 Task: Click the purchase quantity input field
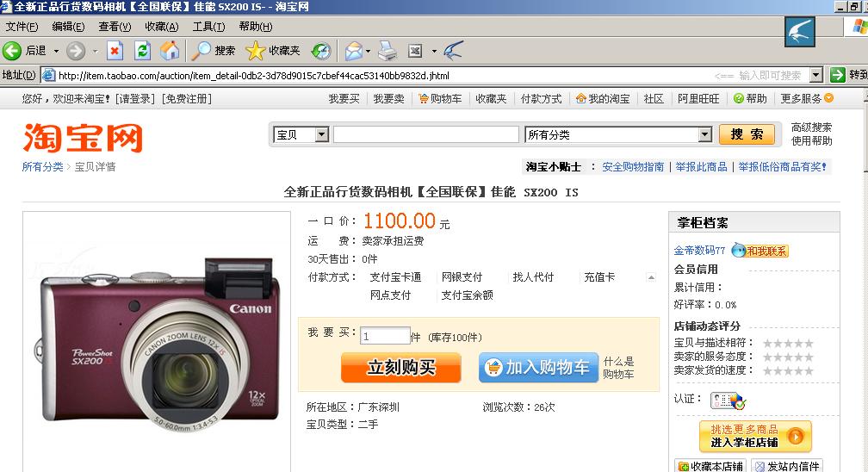(385, 336)
